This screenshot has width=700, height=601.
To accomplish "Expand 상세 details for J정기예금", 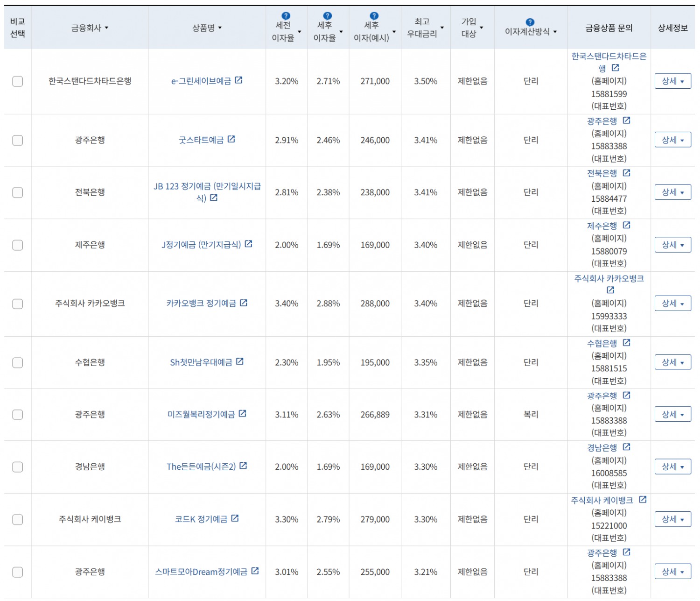I will pos(673,245).
